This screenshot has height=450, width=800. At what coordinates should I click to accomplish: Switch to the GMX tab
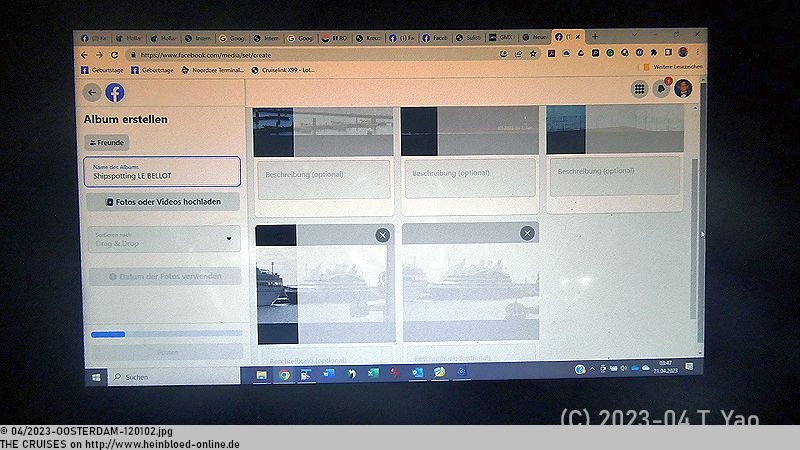coord(500,37)
